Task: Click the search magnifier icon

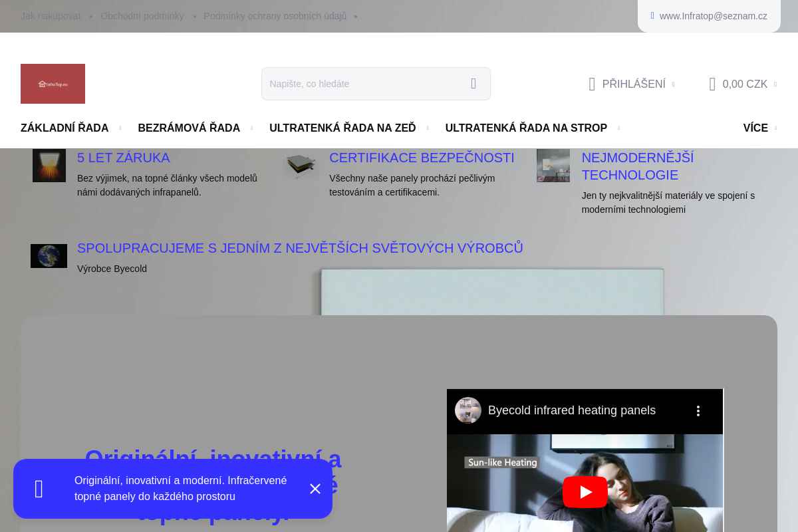Action: (473, 84)
